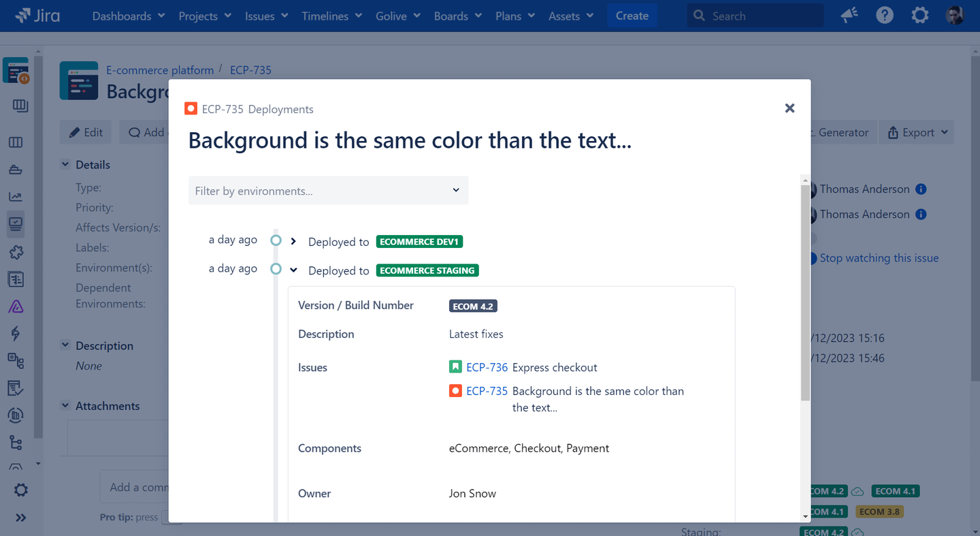The height and width of the screenshot is (536, 980).
Task: Collapse the ECOMMERCE STAGING deployment details
Action: (x=293, y=269)
